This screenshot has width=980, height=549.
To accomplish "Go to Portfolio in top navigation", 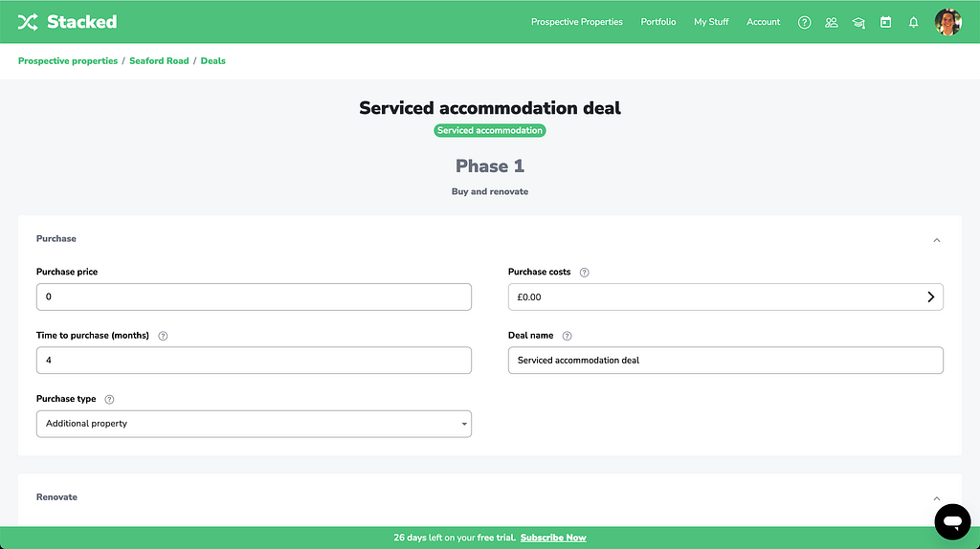I will [657, 22].
